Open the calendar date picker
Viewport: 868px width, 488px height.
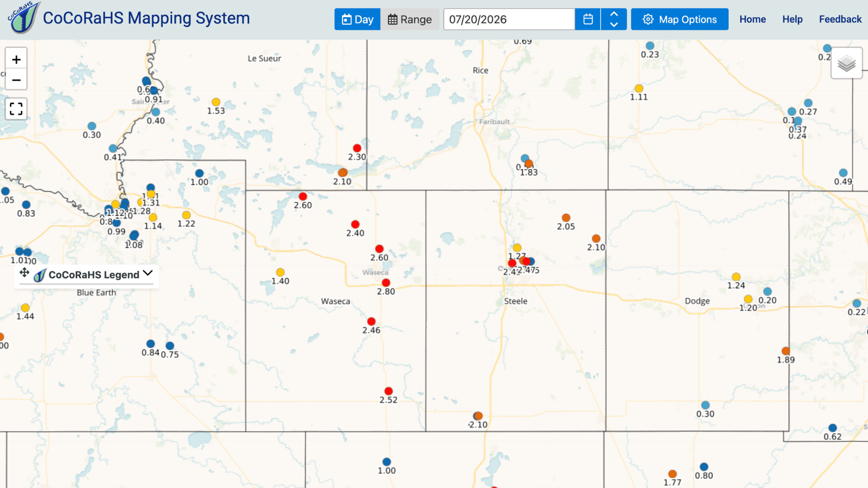[588, 19]
